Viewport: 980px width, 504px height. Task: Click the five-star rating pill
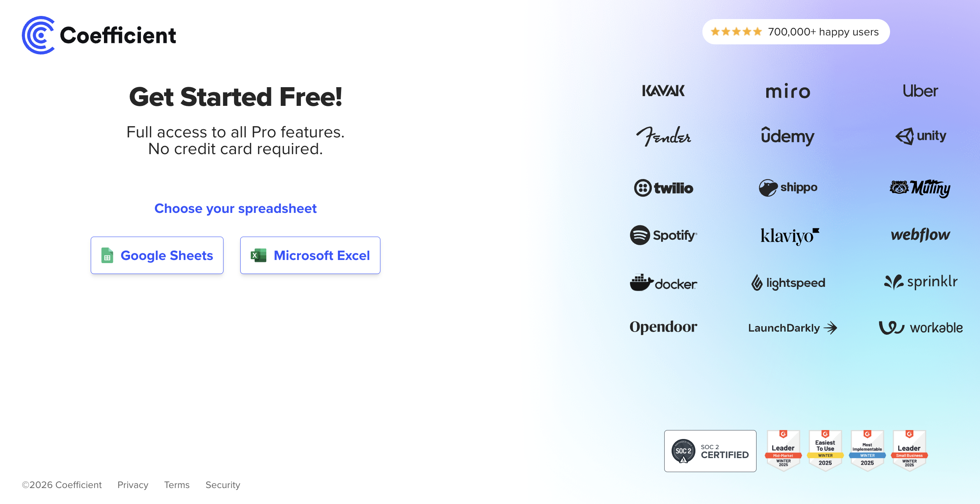[796, 32]
